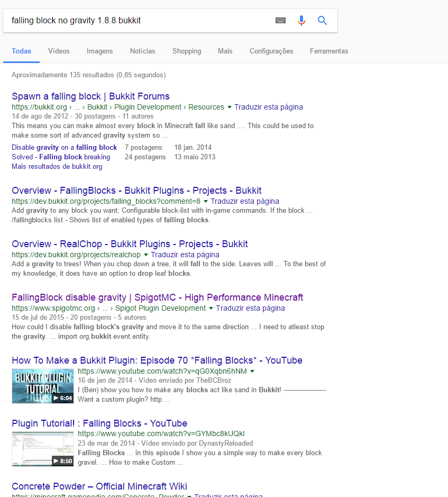Image resolution: width=448 pixels, height=497 pixels.
Task: Click the '18 jan. 2014' date text
Action: tap(193, 147)
